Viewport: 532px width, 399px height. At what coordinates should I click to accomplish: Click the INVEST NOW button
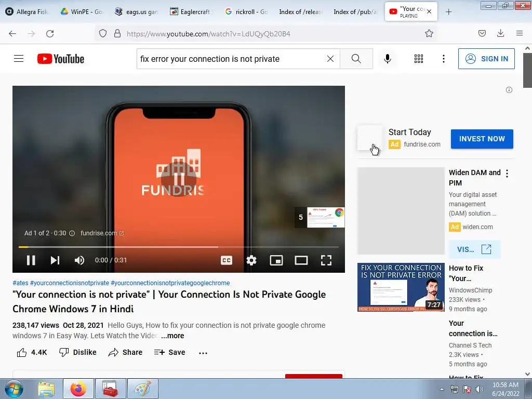point(482,139)
